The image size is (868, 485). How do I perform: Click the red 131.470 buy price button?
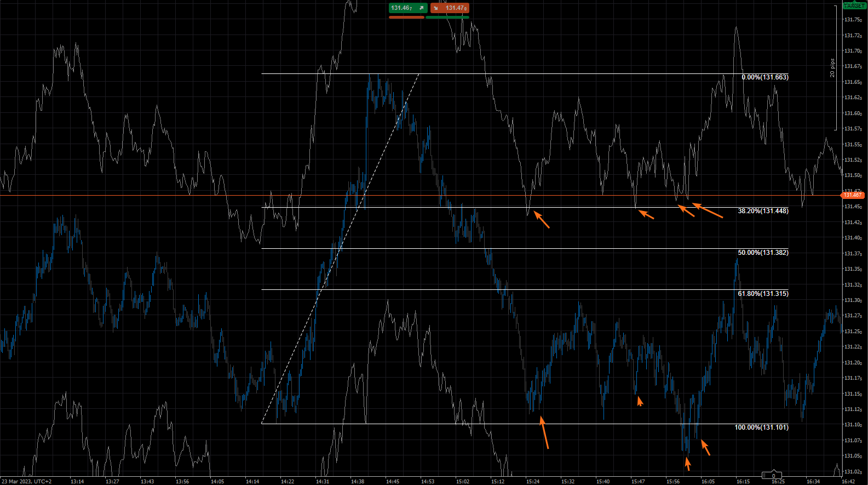[450, 8]
